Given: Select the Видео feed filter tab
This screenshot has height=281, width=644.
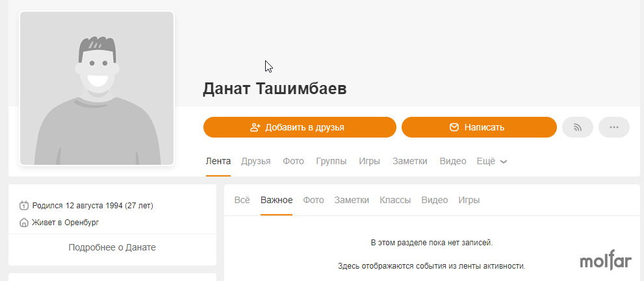Looking at the screenshot, I should 435,200.
